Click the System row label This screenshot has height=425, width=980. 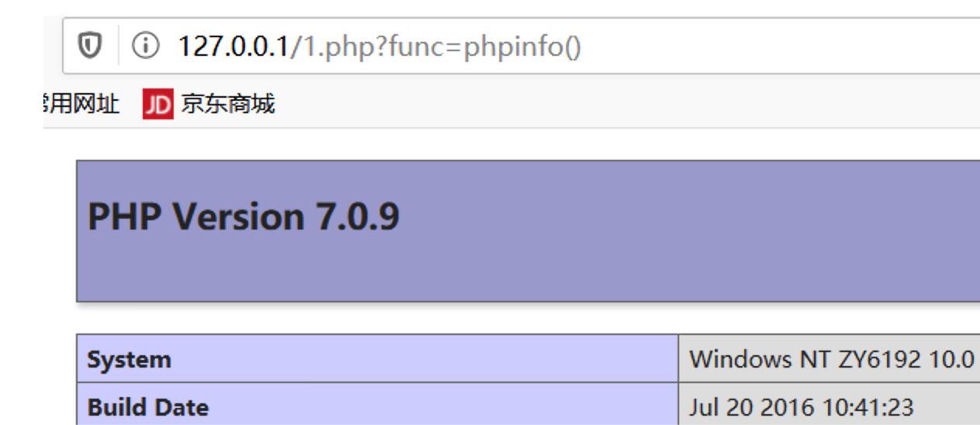coord(129,360)
